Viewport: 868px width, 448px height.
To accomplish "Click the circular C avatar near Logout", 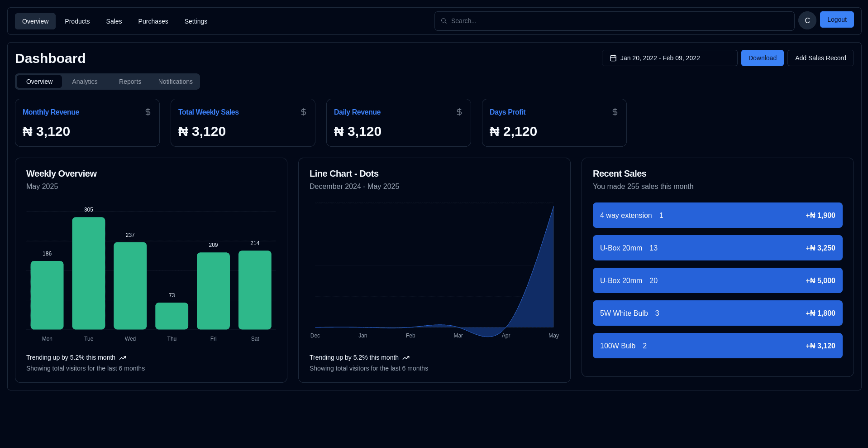I will click(x=807, y=20).
